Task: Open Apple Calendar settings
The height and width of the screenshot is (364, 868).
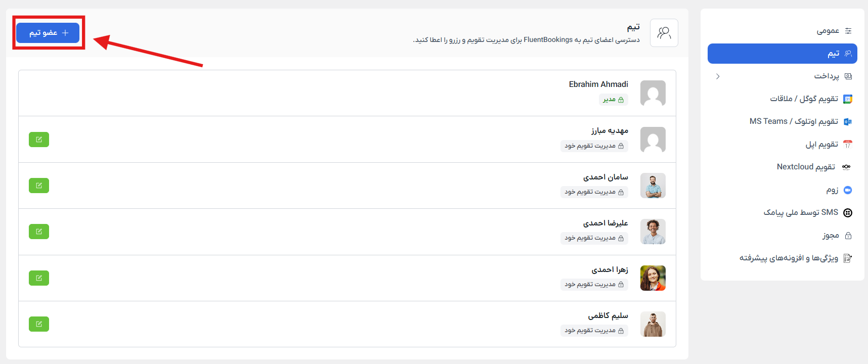Action: 822,145
